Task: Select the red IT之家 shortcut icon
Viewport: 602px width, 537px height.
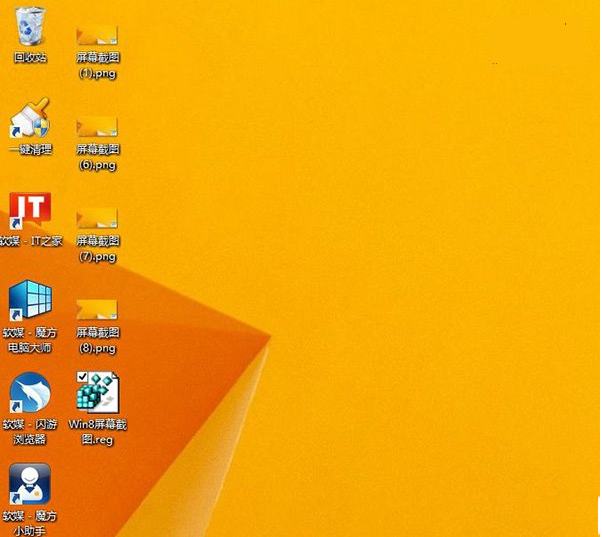Action: tap(30, 210)
